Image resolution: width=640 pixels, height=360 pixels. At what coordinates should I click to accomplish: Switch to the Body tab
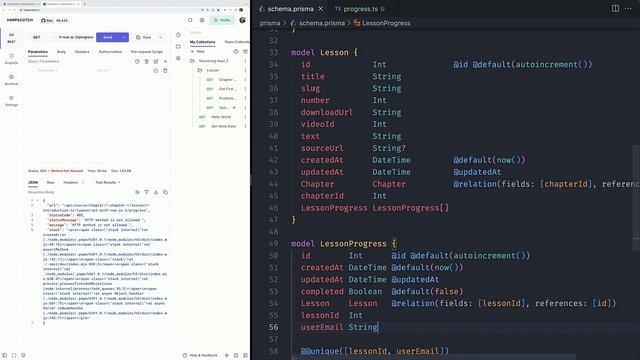coord(61,52)
